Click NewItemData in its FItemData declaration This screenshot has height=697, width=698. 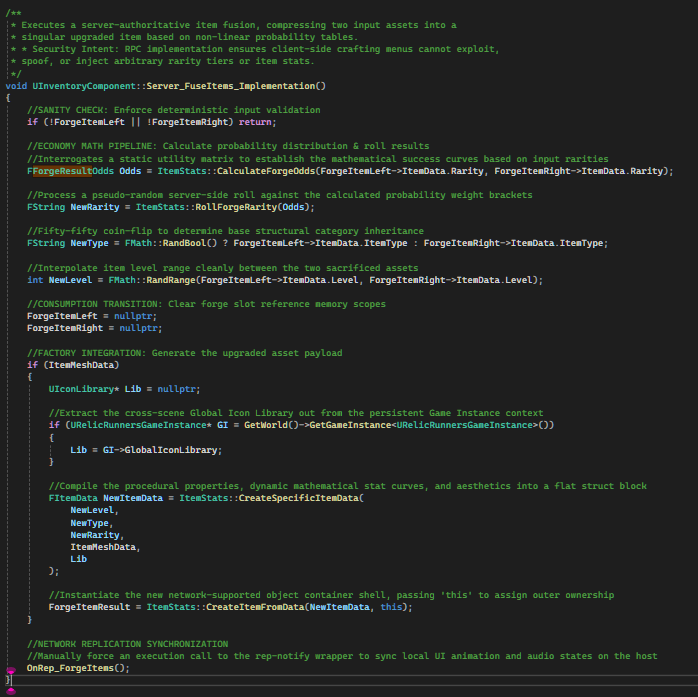click(133, 498)
